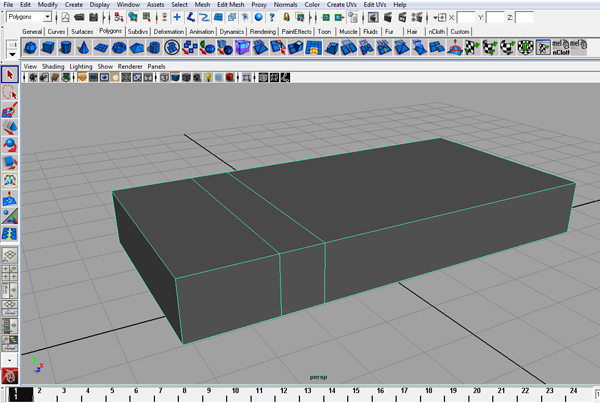Open the Normals menu
This screenshot has width=600, height=403.
pos(285,5)
